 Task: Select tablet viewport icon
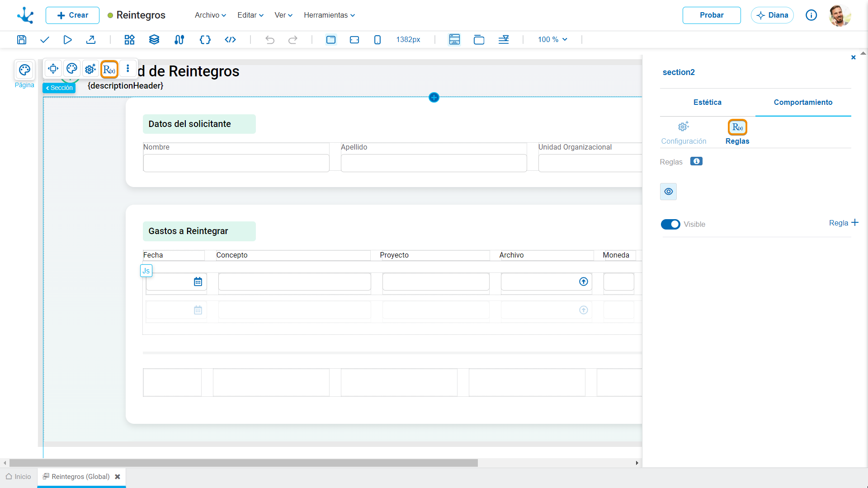(x=354, y=40)
